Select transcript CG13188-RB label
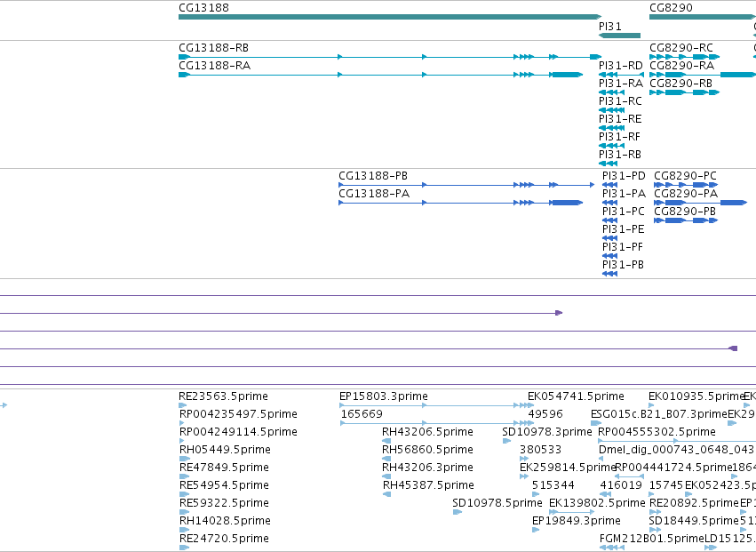The height and width of the screenshot is (552, 756). (213, 48)
